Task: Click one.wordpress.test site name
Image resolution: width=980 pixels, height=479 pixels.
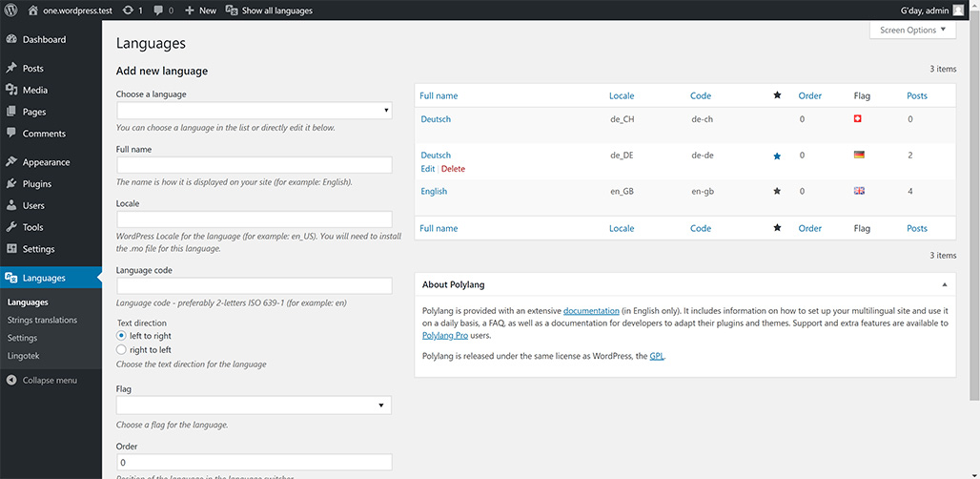Action: [x=77, y=10]
